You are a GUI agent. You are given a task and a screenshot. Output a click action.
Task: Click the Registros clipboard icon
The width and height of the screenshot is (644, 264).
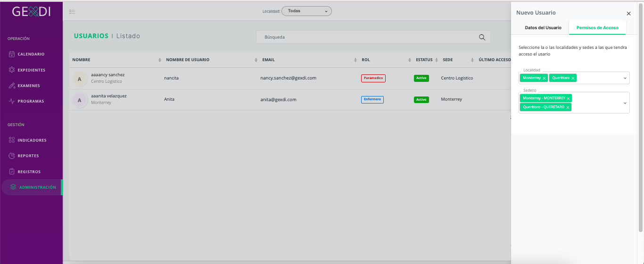click(x=12, y=172)
